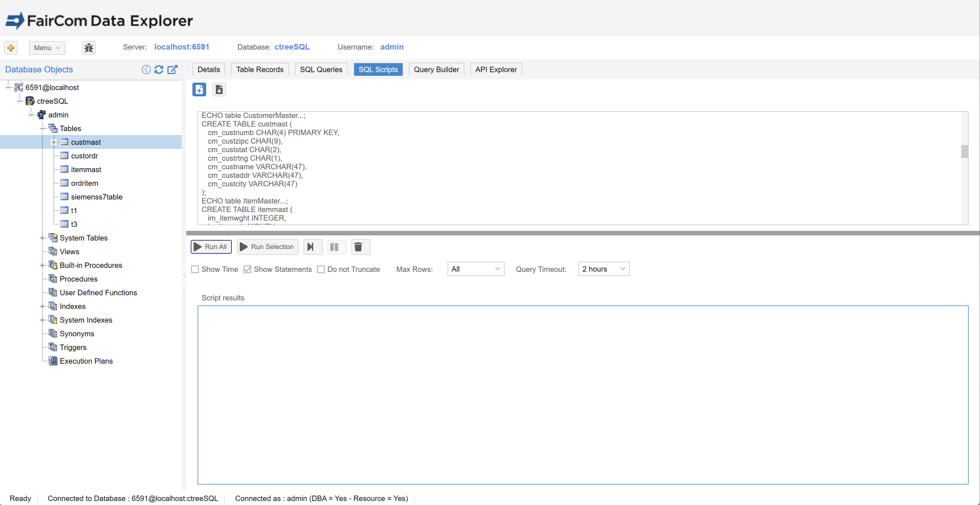This screenshot has height=505, width=980.
Task: Click the localhost:6591 server link
Action: click(182, 47)
